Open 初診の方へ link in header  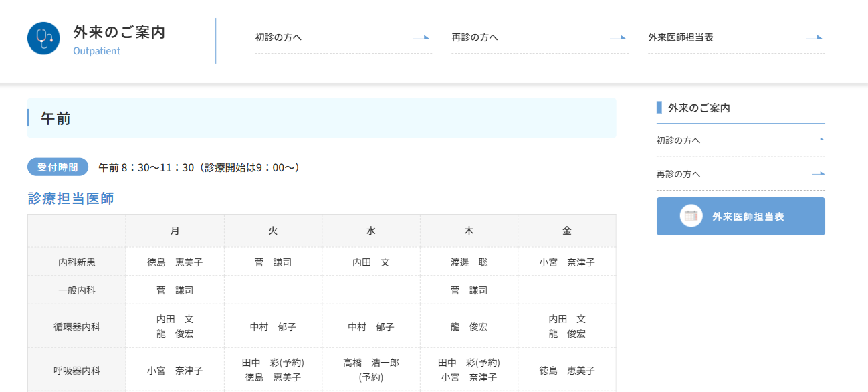pyautogui.click(x=343, y=37)
